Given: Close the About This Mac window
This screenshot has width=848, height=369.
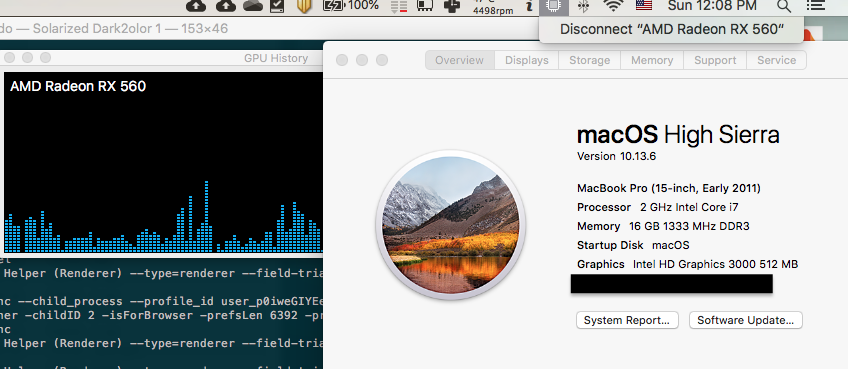Looking at the screenshot, I should (x=342, y=60).
